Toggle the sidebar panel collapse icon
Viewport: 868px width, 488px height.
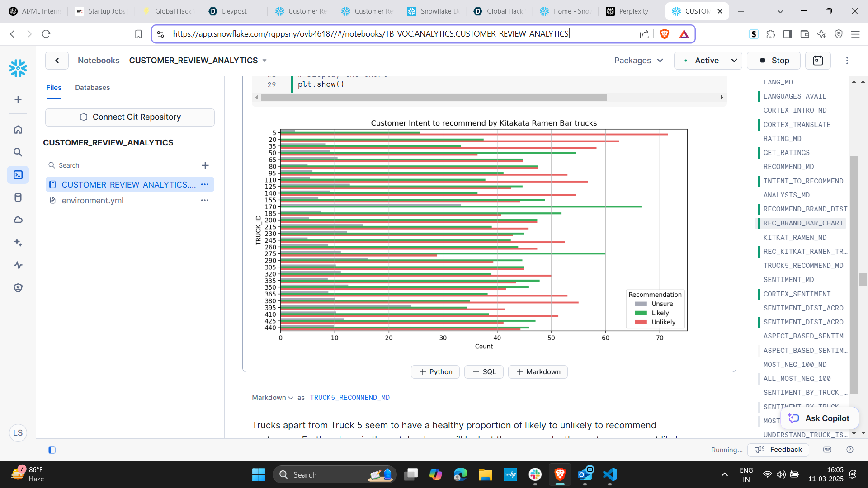pos(52,450)
